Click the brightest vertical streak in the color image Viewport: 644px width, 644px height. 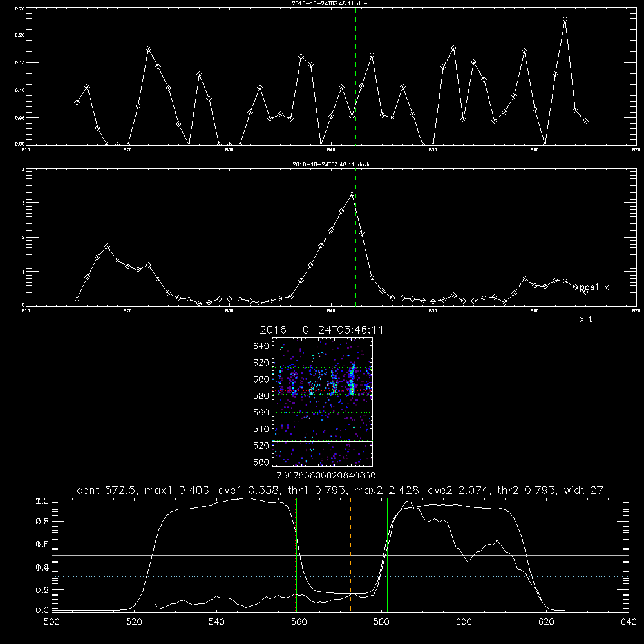tap(352, 380)
